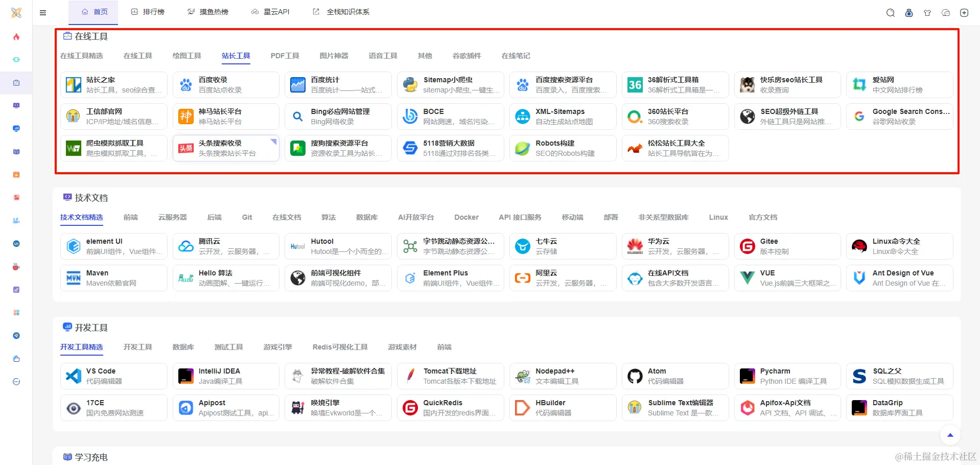Click the t-shirt theme icon top right

coord(927,13)
